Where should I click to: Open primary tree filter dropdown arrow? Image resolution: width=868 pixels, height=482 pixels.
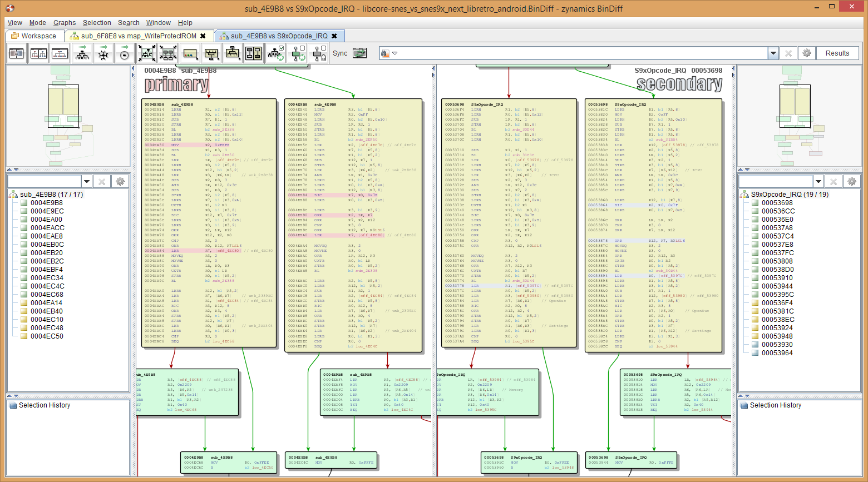pyautogui.click(x=87, y=181)
